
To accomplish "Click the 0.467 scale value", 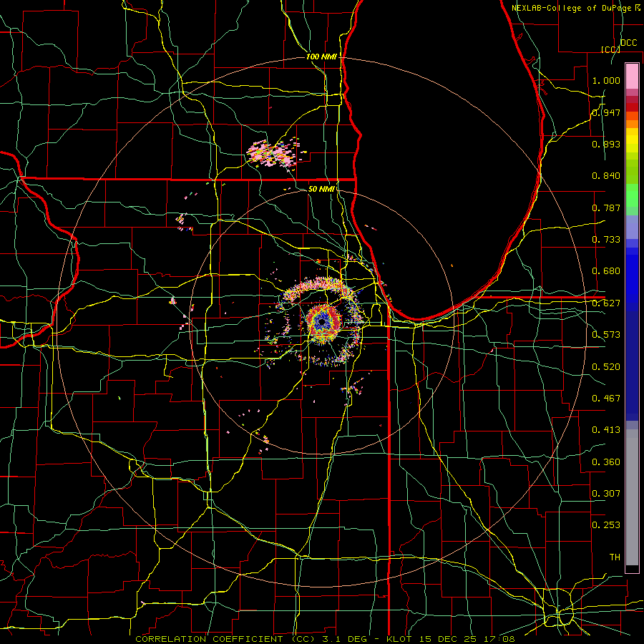I will coord(606,399).
